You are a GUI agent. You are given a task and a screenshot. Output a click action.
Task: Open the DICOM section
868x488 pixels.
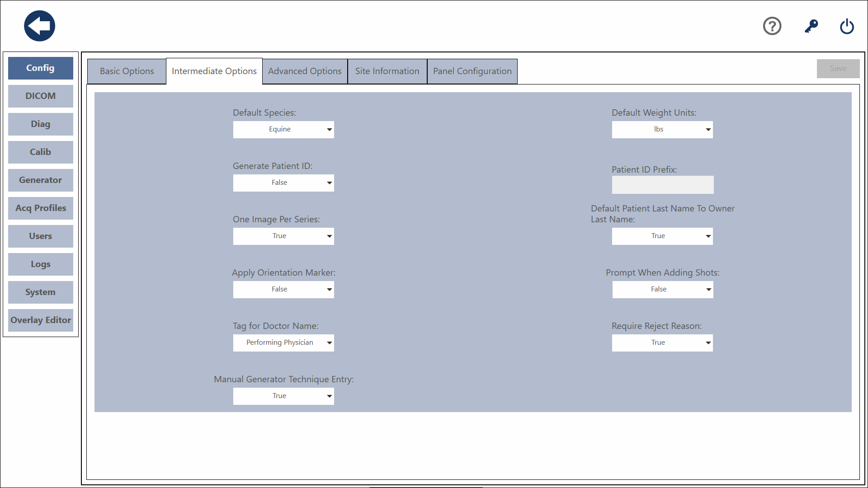point(41,96)
